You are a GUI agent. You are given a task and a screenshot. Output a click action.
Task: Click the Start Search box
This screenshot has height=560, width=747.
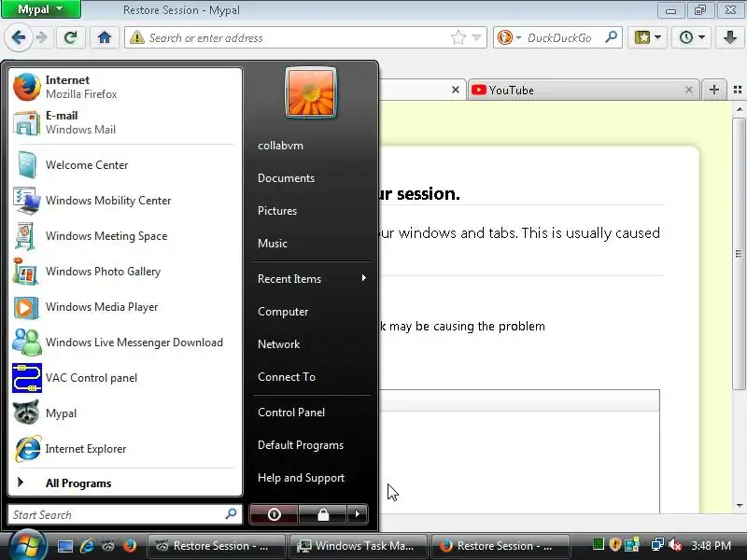tap(125, 515)
